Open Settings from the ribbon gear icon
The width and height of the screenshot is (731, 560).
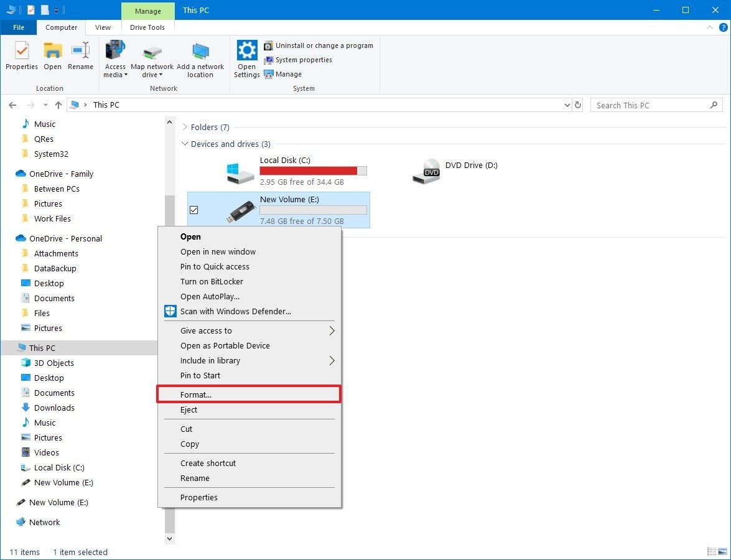247,59
